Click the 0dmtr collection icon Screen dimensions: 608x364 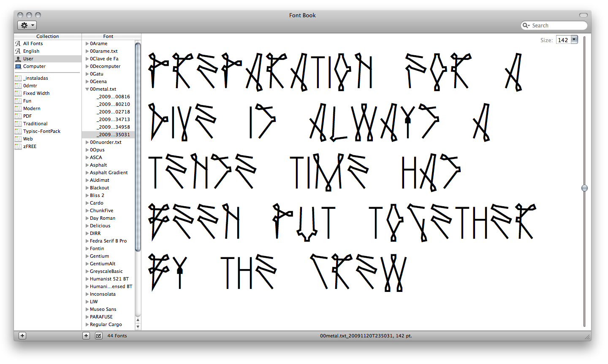pos(18,86)
